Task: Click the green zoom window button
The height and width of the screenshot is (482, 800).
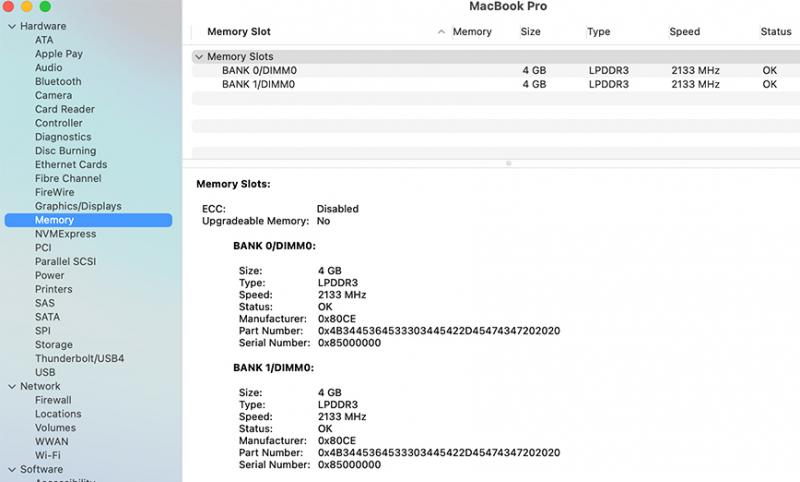Action: 45,7
